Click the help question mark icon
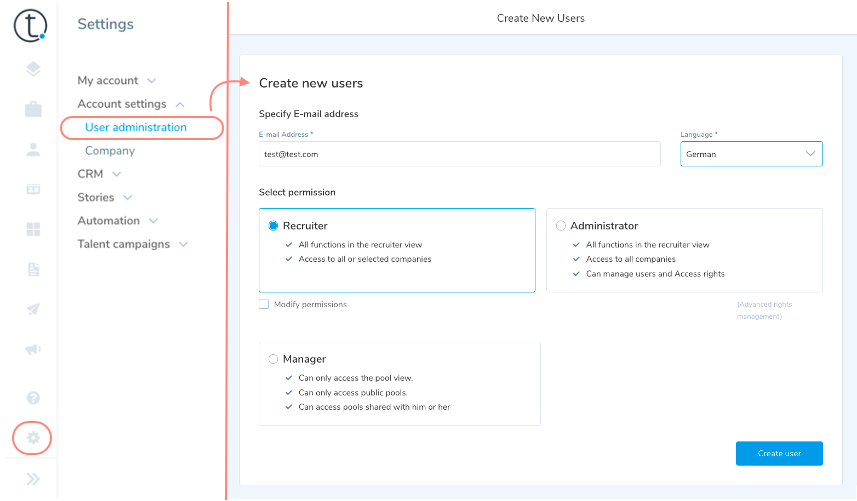The width and height of the screenshot is (857, 501). click(33, 398)
